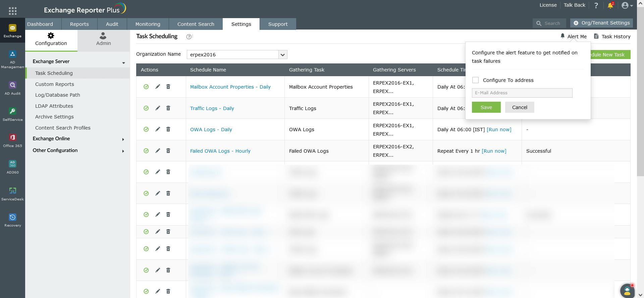Click the header Search box
Viewport: 644px width, 298px height.
pyautogui.click(x=549, y=23)
